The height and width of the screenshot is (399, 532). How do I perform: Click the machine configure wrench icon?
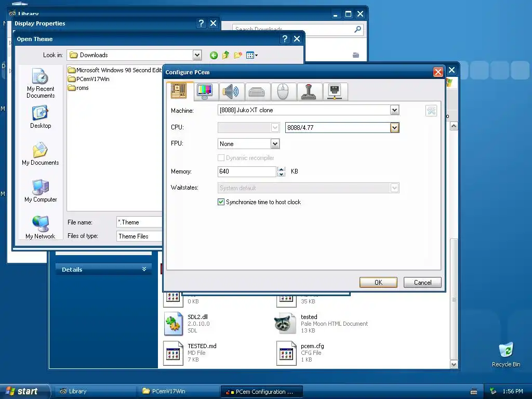(x=431, y=111)
